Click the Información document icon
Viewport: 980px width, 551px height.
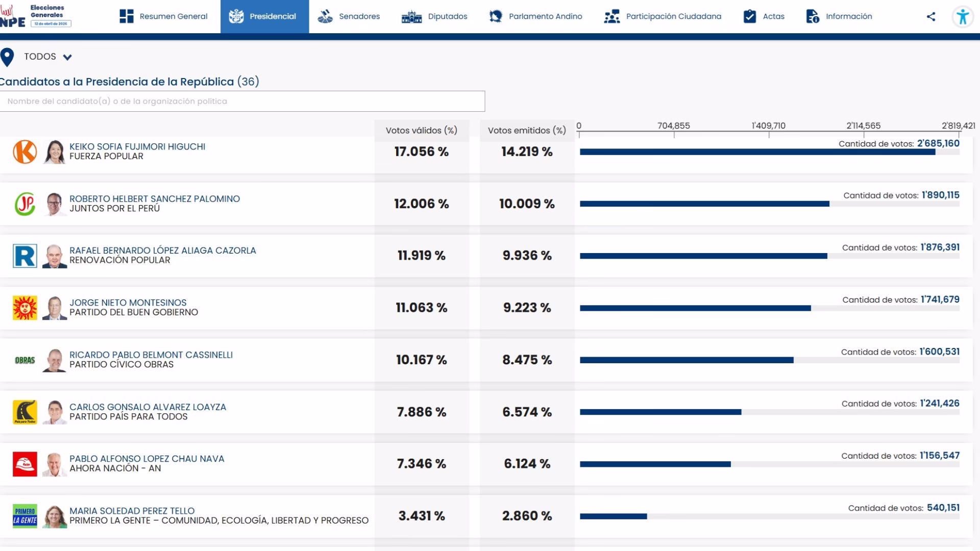813,16
